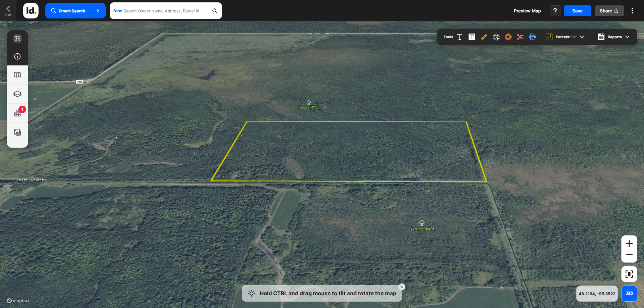This screenshot has height=308, width=644.
Task: Activate the ruler measure tool
Action: [484, 37]
